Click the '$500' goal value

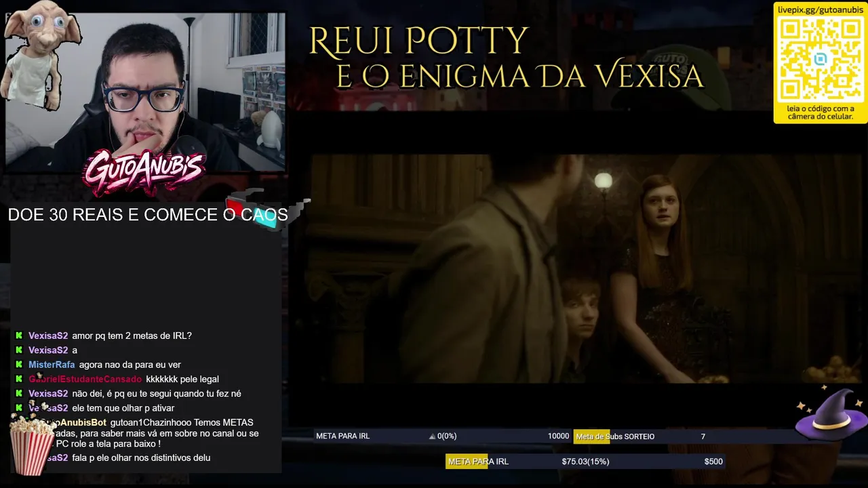[x=713, y=462]
